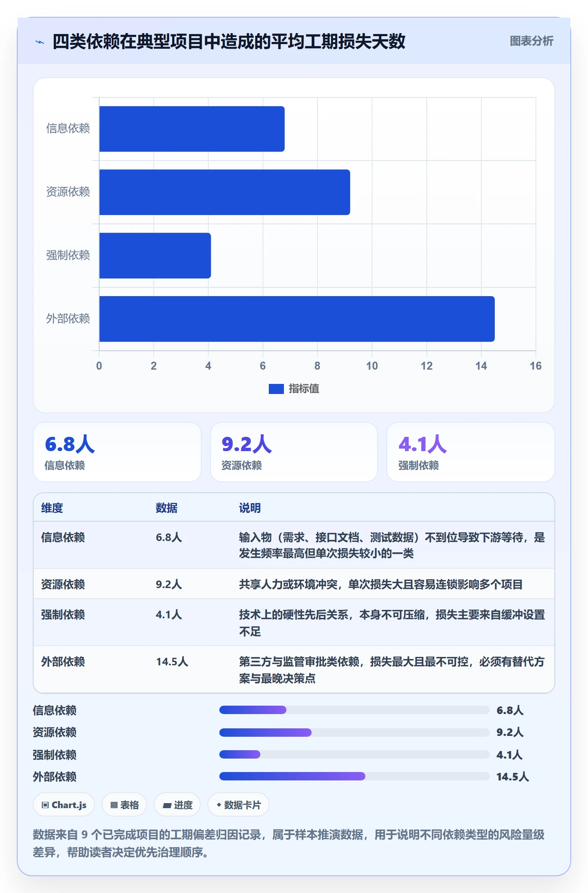
Task: Select the 强制依赖 bar in the chart
Action: [x=155, y=255]
